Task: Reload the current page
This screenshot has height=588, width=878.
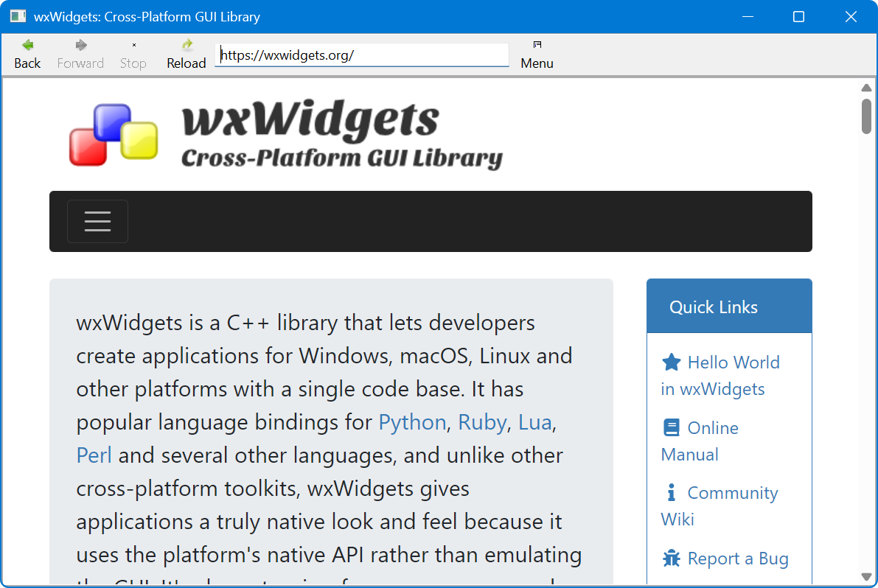Action: [186, 44]
